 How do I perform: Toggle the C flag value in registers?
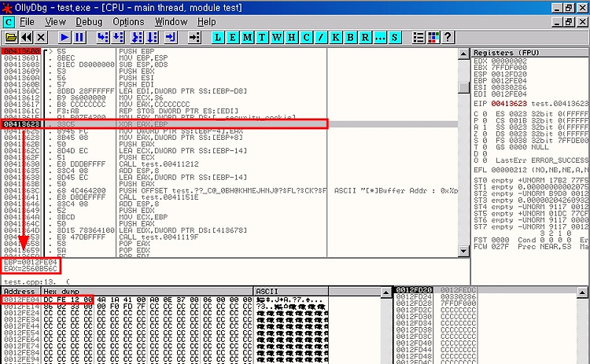pyautogui.click(x=485, y=114)
